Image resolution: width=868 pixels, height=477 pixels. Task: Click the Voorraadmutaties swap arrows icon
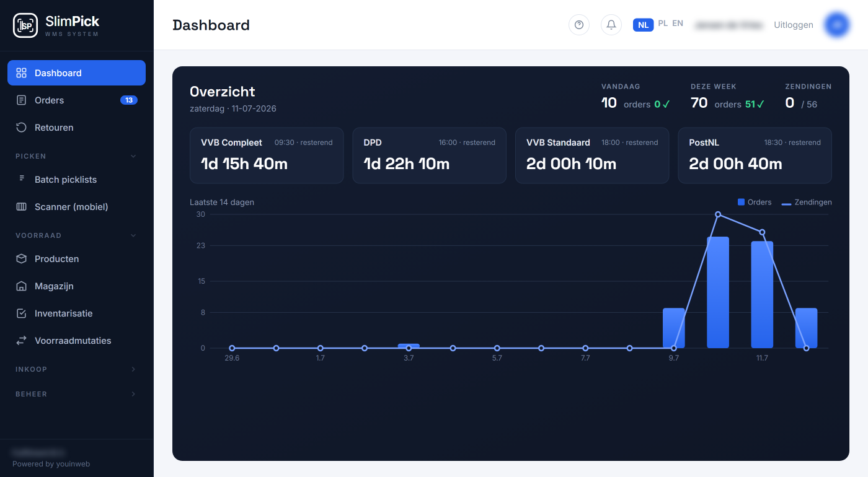22,341
